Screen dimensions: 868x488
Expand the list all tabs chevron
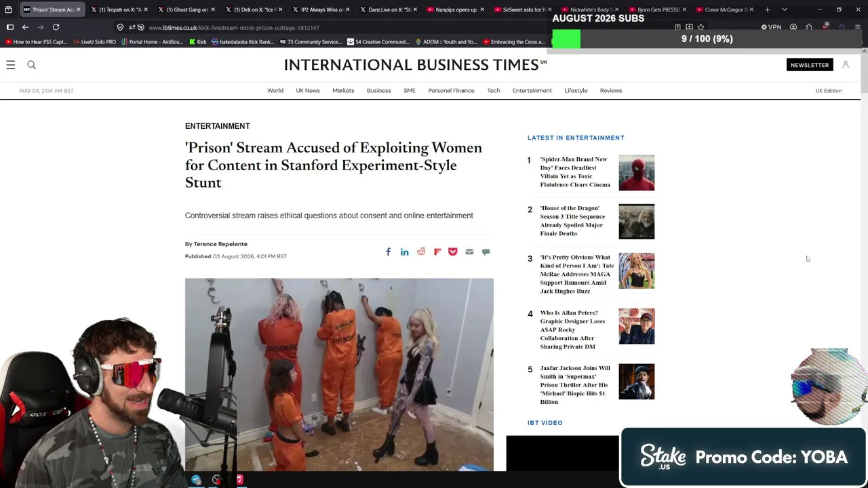point(784,9)
